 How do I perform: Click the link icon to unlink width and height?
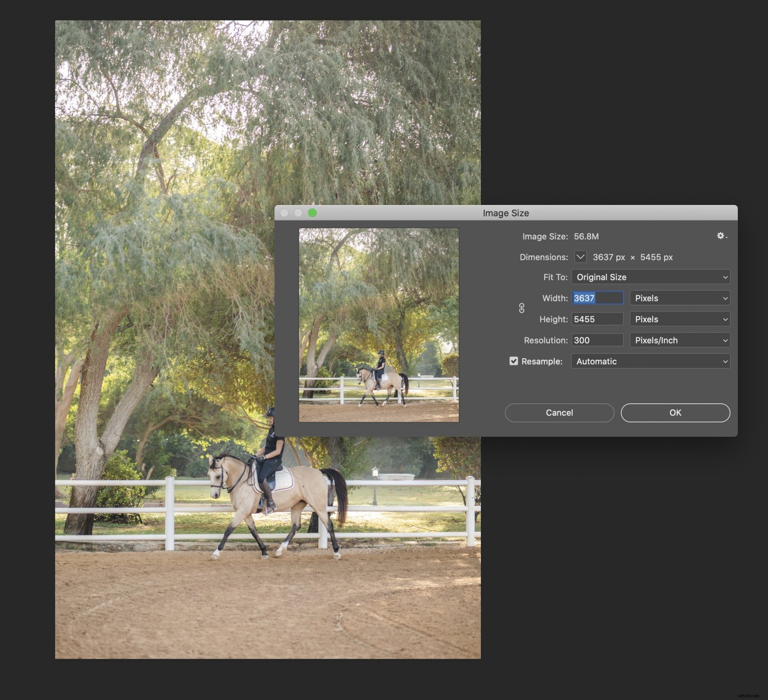coord(521,308)
